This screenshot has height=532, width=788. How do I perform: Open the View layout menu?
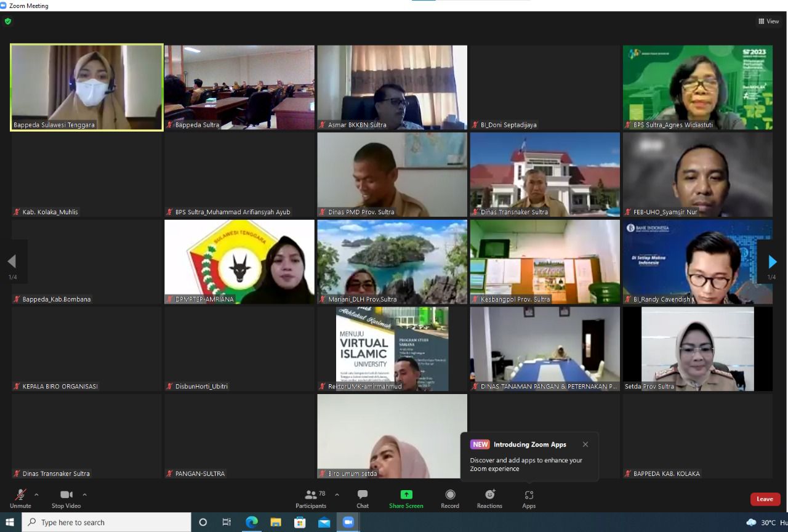pyautogui.click(x=769, y=22)
